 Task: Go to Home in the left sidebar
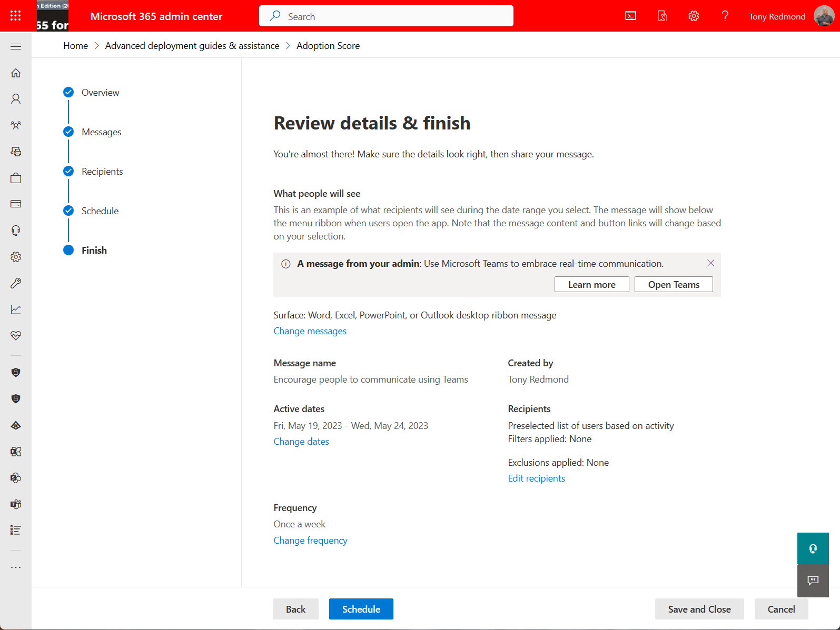click(x=16, y=73)
